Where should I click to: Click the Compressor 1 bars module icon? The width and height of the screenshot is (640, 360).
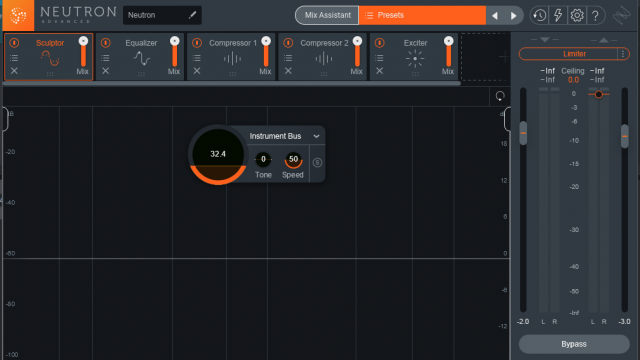tap(233, 59)
